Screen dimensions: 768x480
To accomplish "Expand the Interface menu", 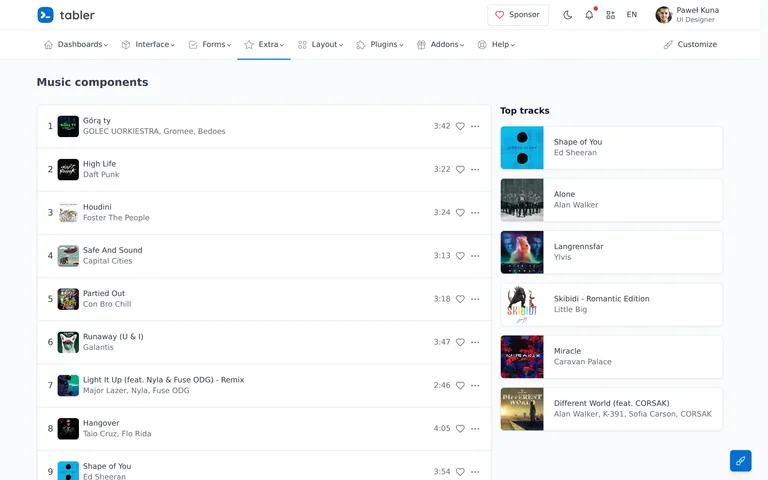I will click(148, 45).
